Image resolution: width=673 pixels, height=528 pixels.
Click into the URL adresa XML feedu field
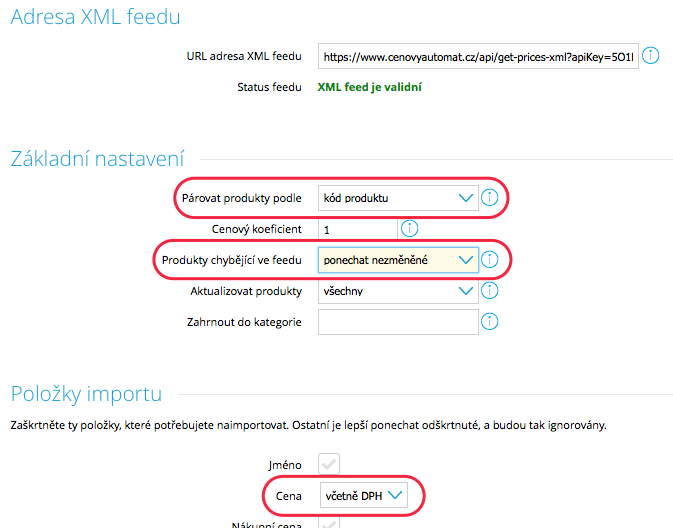(x=477, y=56)
